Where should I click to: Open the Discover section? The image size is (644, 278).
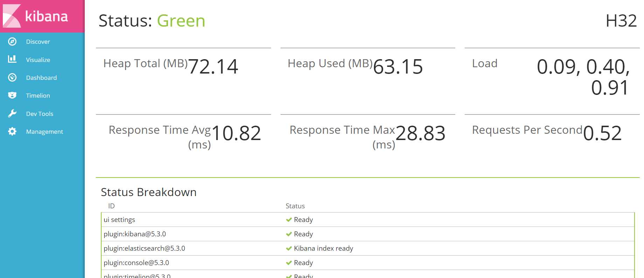(x=38, y=42)
